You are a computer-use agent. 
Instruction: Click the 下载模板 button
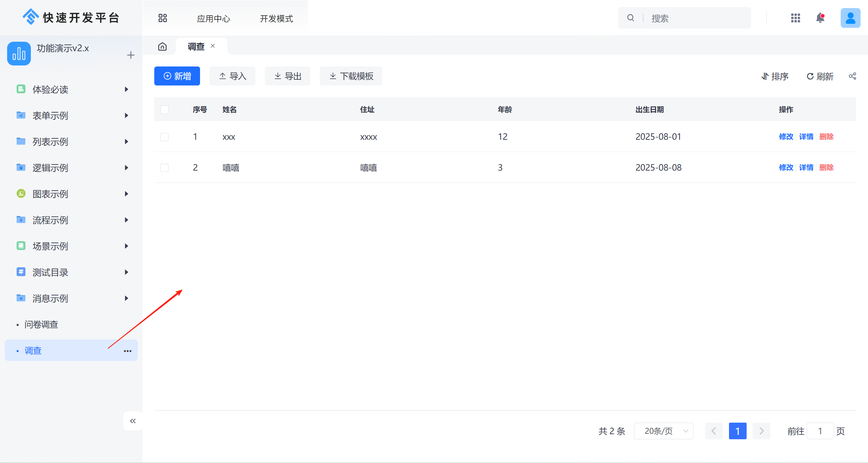351,76
